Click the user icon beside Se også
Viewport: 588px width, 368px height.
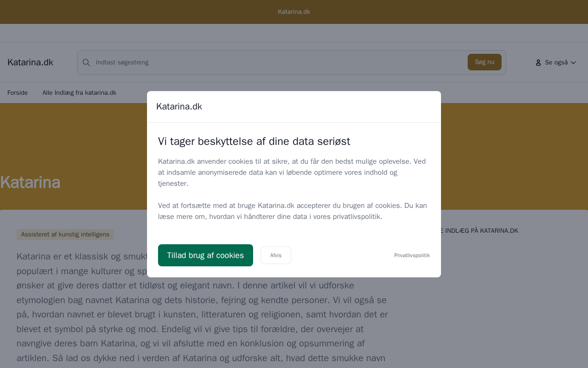pyautogui.click(x=538, y=63)
